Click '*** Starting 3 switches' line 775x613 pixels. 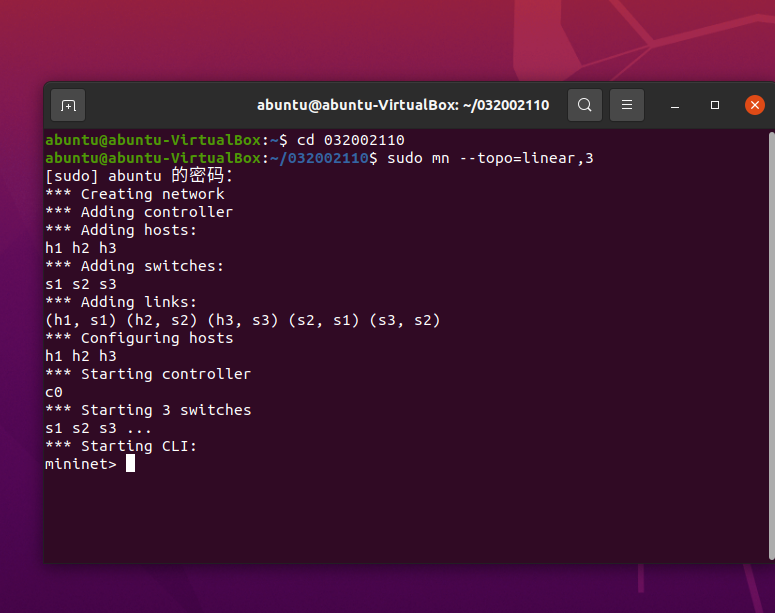click(x=148, y=410)
